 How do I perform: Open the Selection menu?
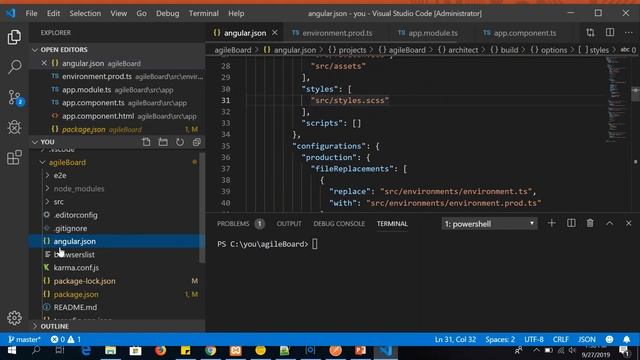(x=85, y=13)
